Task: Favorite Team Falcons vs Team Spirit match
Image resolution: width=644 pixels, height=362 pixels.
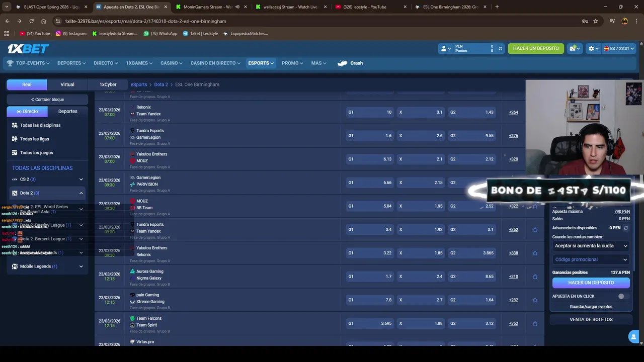Action: tap(535, 323)
